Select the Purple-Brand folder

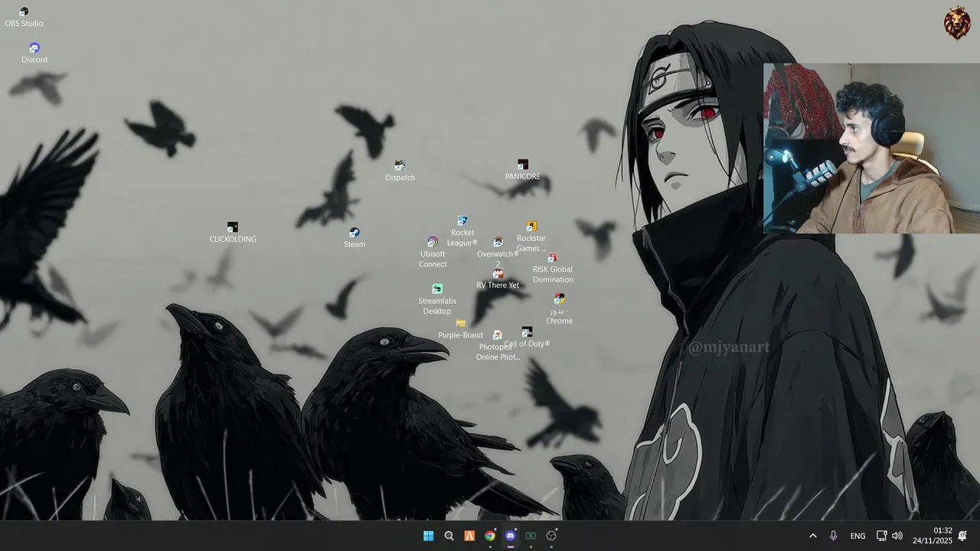point(460,330)
